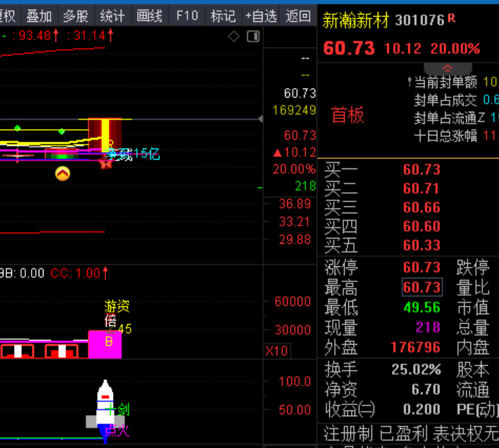Click the stock name 新瀚新材
The height and width of the screenshot is (448, 499).
tap(355, 20)
